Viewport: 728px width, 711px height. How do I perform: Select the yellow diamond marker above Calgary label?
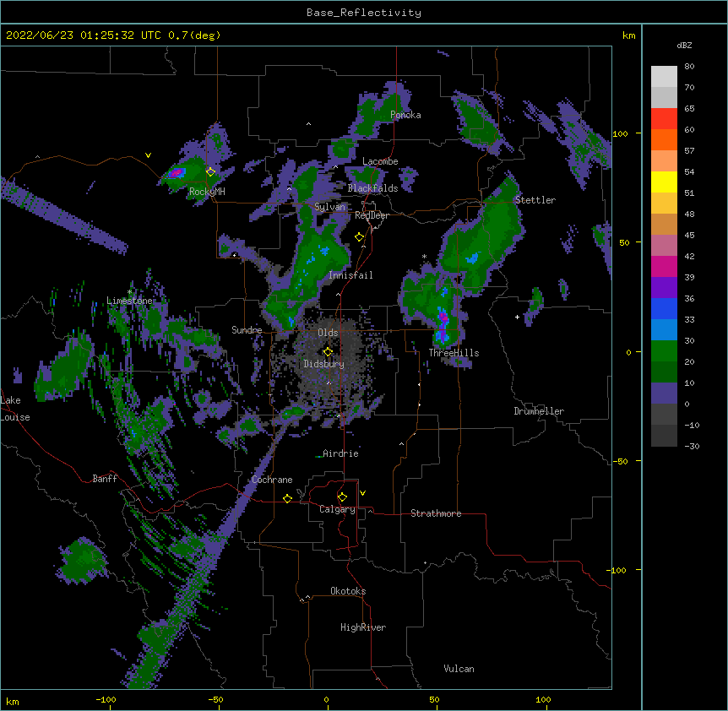point(342,497)
